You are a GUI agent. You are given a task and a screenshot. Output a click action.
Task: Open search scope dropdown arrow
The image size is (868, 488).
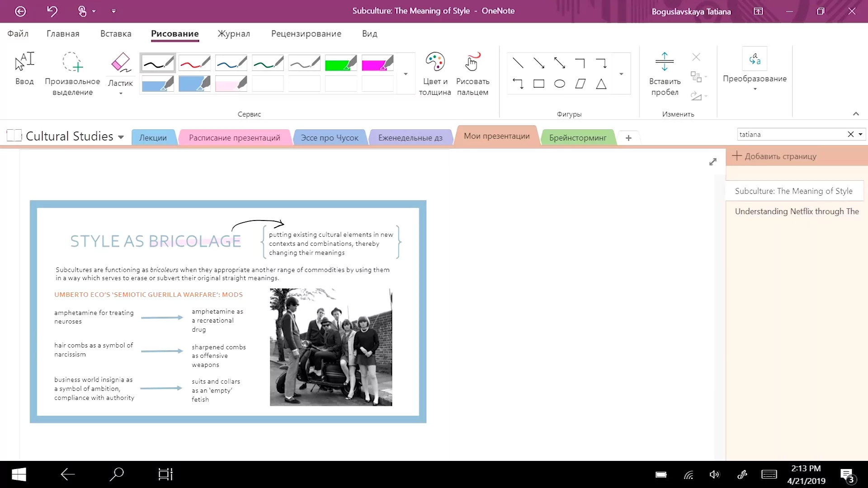[860, 134]
